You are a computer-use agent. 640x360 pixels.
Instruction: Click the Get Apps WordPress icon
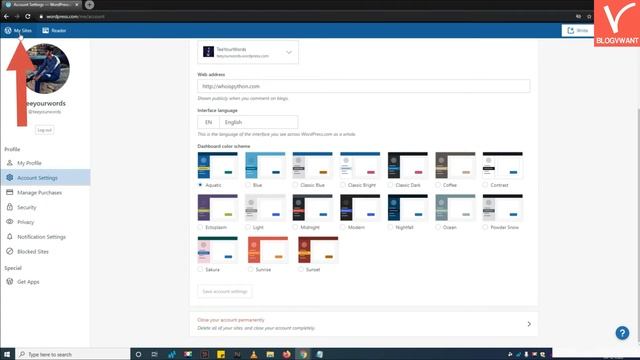click(10, 281)
